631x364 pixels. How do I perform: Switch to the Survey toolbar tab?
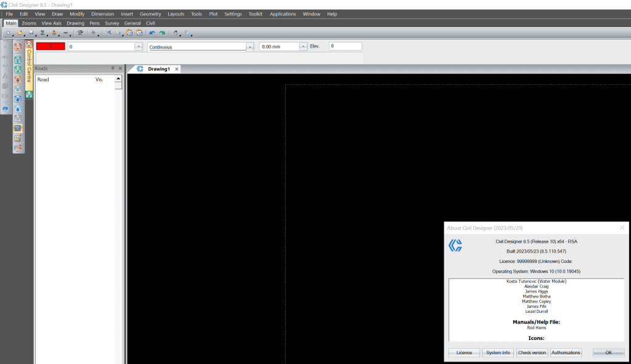(x=112, y=23)
